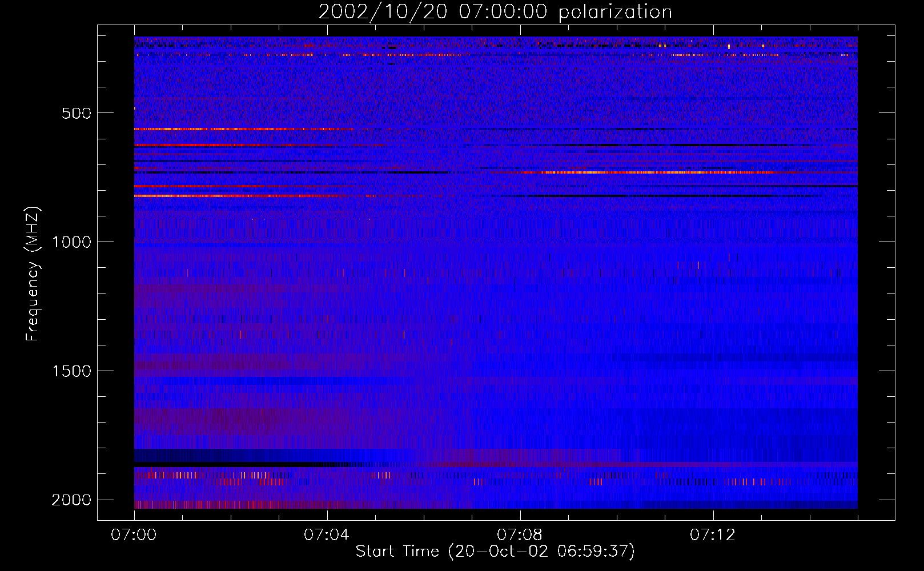Screen dimensions: 924x571
Task: Click the 07:04 time axis label
Action: [x=326, y=535]
